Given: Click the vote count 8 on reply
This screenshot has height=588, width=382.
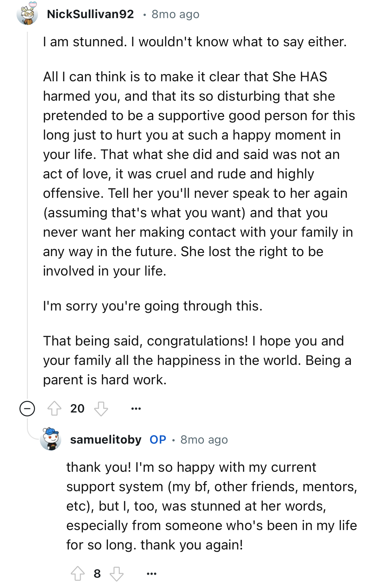Looking at the screenshot, I should (x=97, y=574).
